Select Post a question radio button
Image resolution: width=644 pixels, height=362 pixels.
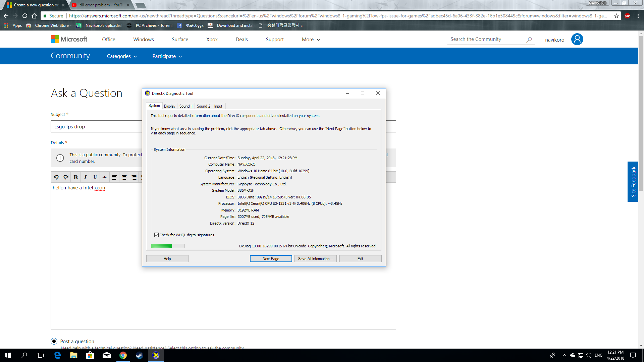tap(54, 341)
